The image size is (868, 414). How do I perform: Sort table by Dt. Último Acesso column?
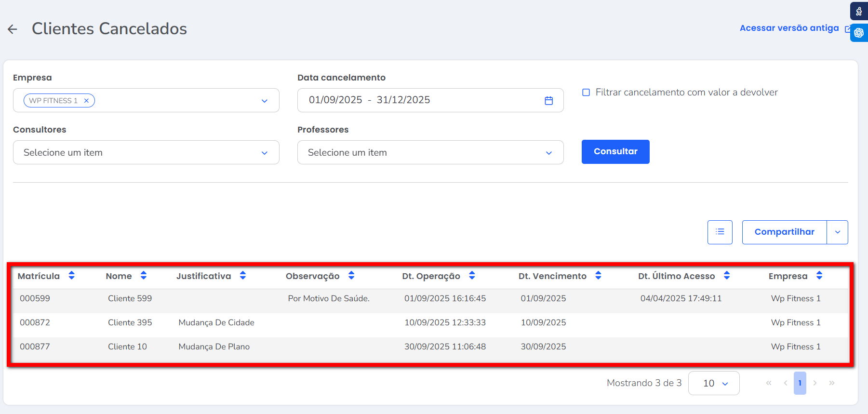pyautogui.click(x=726, y=276)
